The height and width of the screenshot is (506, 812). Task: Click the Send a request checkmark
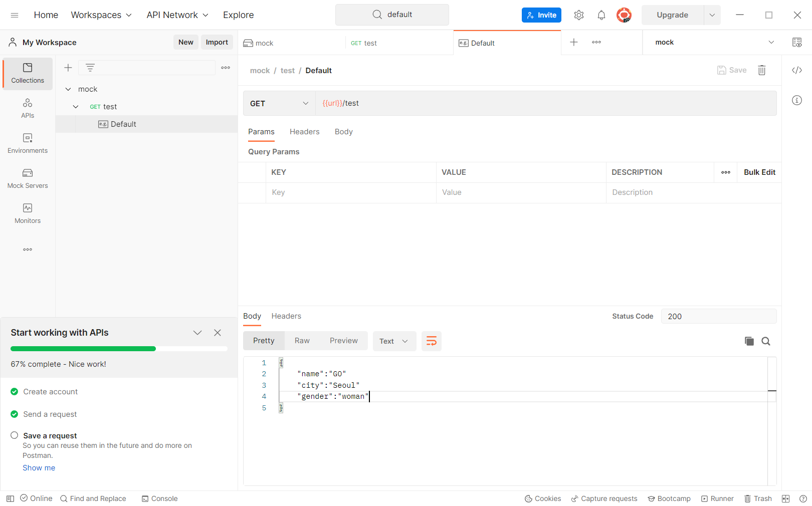(x=15, y=414)
